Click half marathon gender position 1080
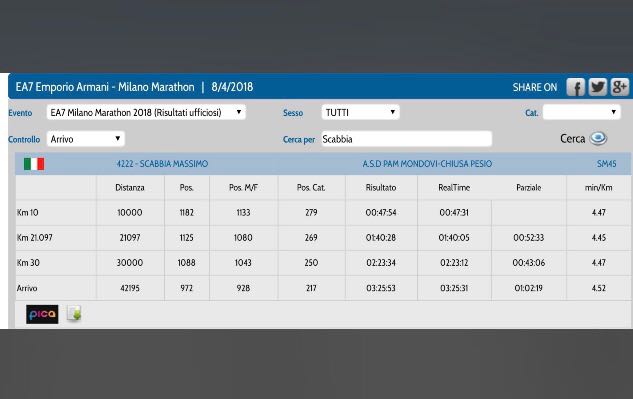 [x=243, y=237]
